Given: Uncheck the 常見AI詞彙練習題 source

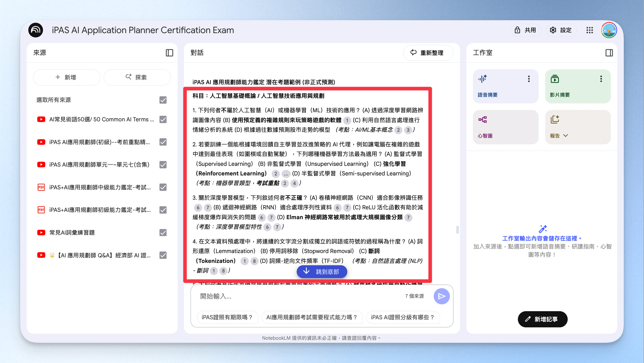Looking at the screenshot, I should 163,233.
